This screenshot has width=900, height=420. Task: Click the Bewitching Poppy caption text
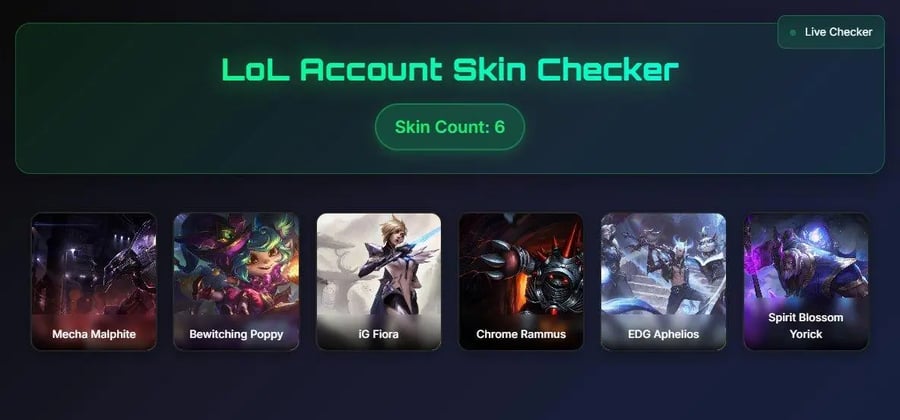click(236, 334)
